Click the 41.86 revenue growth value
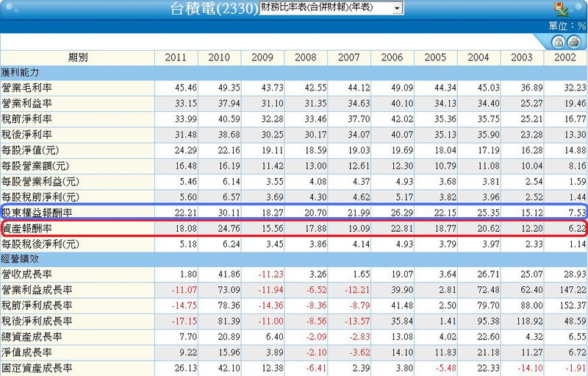This screenshot has height=376, width=588. coord(229,274)
